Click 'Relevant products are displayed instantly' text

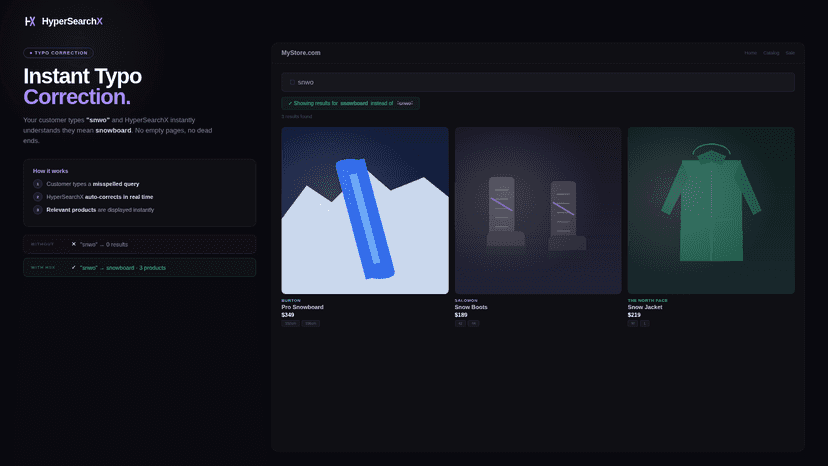100,210
